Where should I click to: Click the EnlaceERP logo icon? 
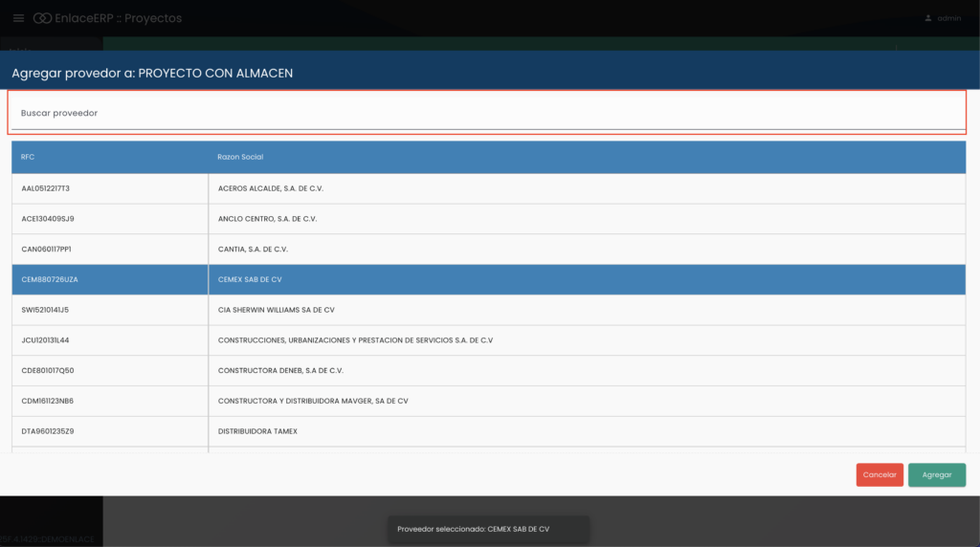tap(42, 18)
